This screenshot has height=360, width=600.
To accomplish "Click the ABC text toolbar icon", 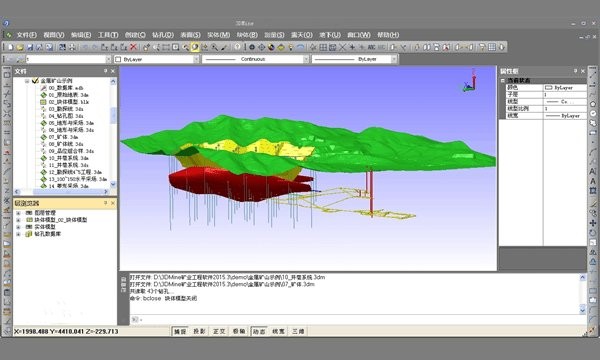I will [371, 47].
